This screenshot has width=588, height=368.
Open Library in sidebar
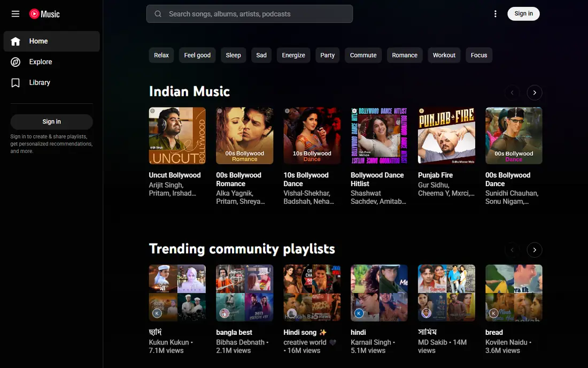(52, 82)
